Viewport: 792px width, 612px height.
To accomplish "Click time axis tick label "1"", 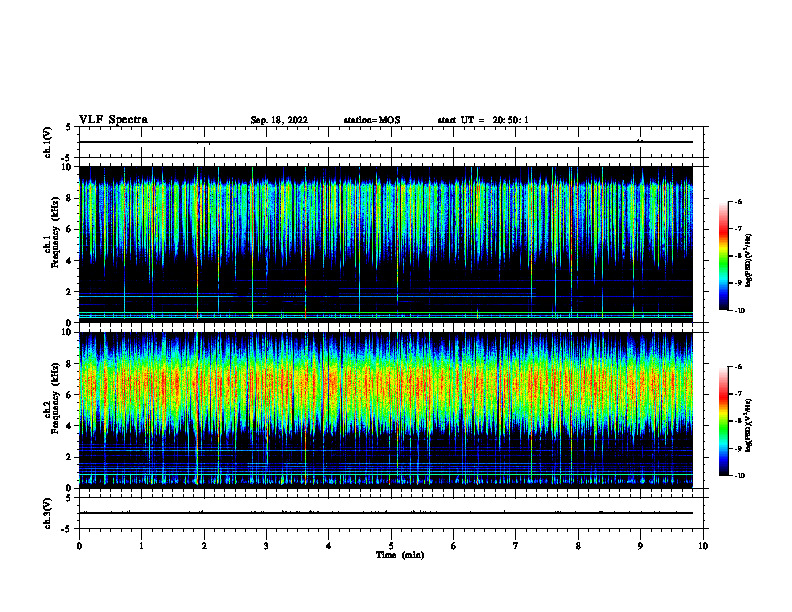I will coord(141,546).
